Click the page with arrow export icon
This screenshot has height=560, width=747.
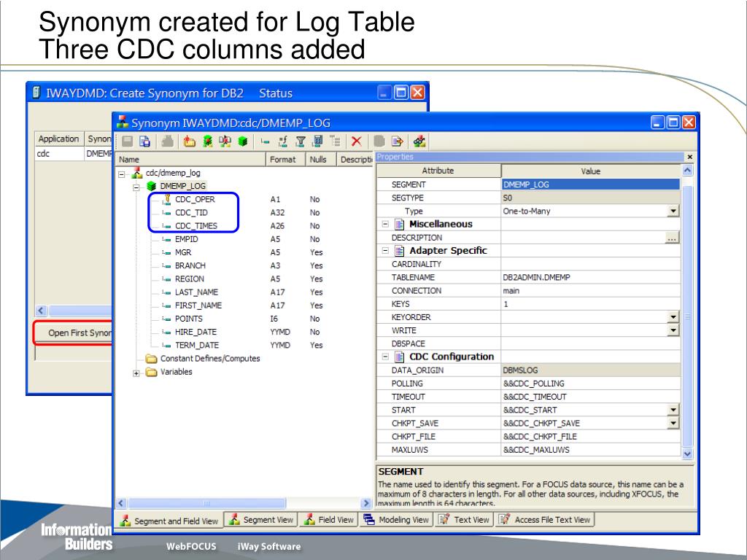398,142
